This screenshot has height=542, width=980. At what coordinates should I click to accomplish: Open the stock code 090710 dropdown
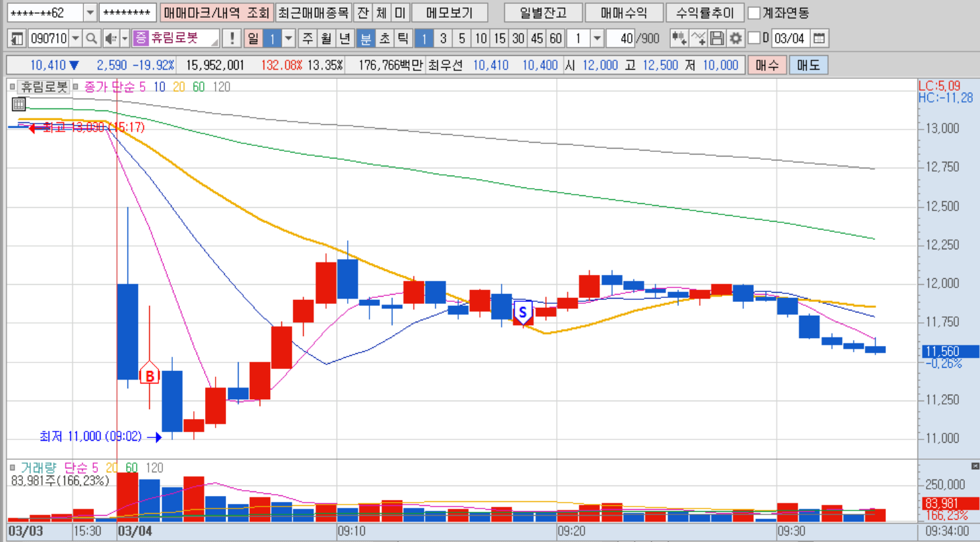coord(76,39)
